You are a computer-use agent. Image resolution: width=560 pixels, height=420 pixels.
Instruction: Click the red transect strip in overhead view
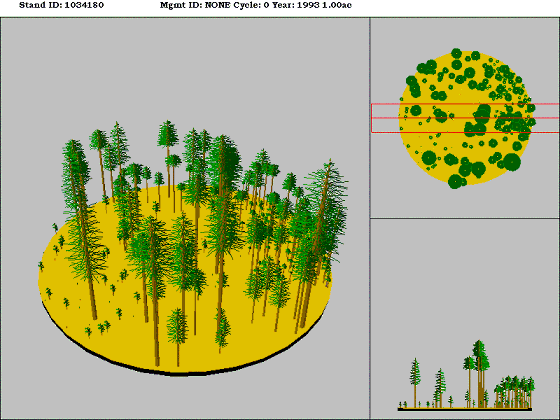tap(465, 118)
